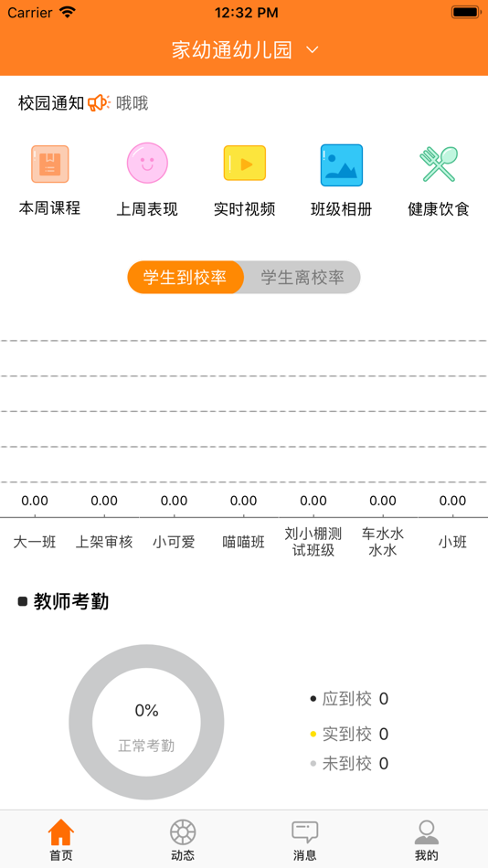Tap the Wi-Fi status icon
This screenshot has height=868, width=488.
68,12
